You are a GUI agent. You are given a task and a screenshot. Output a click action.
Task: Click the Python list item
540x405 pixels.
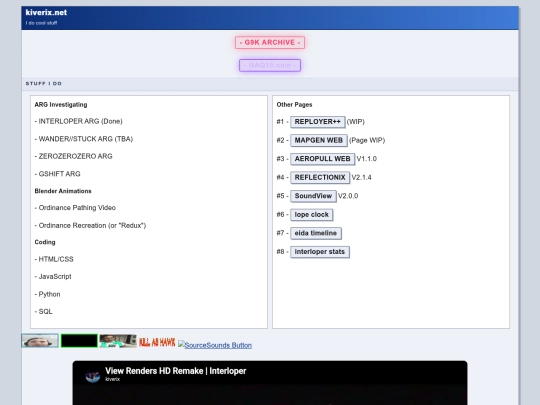(48, 294)
